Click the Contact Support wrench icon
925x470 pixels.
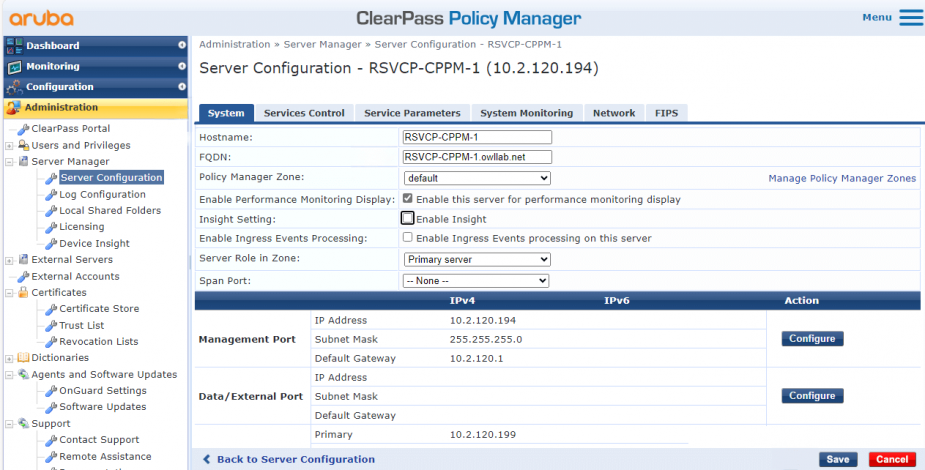[51, 440]
